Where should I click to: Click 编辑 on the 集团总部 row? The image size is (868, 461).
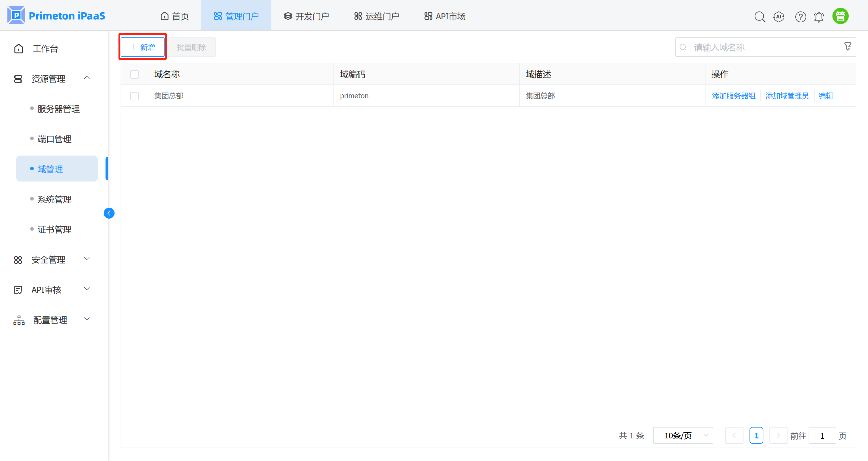point(825,96)
